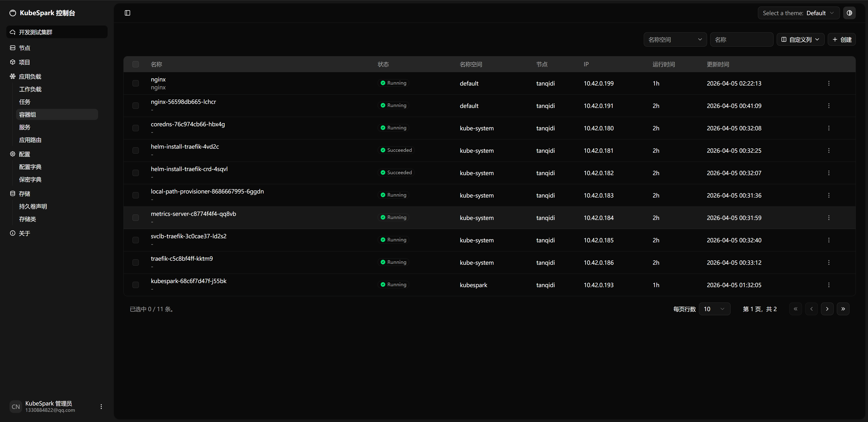Navigate to 配置字典 in the sidebar
This screenshot has width=868, height=422.
click(x=30, y=167)
